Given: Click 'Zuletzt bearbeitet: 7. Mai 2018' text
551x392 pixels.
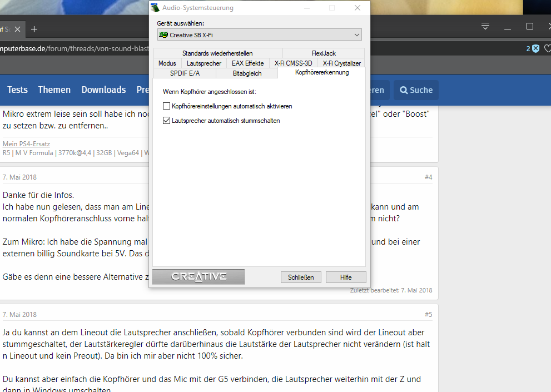Looking at the screenshot, I should (x=391, y=290).
